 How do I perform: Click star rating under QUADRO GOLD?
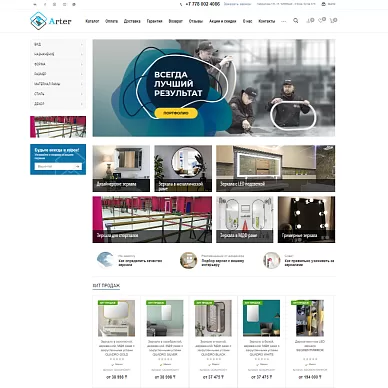(116, 359)
